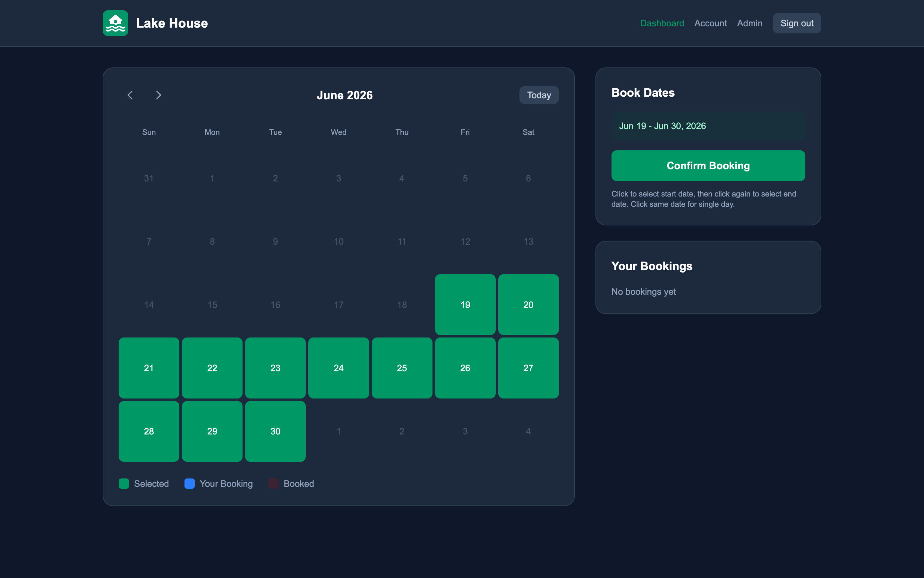This screenshot has height=578, width=924.
Task: Click the day 11 cell
Action: pos(402,241)
